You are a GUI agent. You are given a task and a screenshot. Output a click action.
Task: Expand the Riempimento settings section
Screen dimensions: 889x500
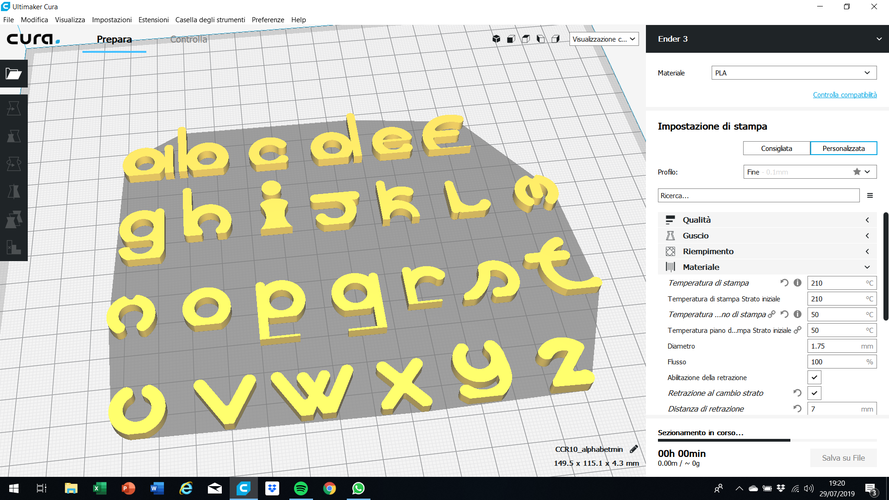(768, 251)
